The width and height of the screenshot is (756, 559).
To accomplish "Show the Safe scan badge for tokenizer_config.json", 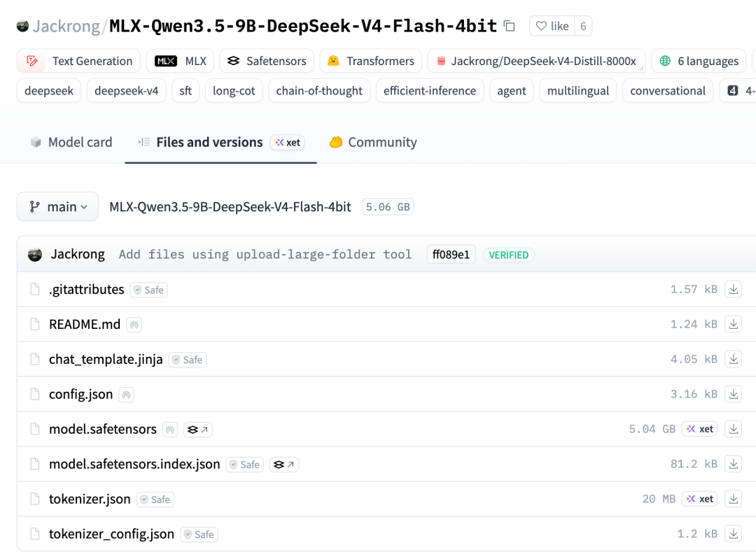I will click(x=199, y=535).
